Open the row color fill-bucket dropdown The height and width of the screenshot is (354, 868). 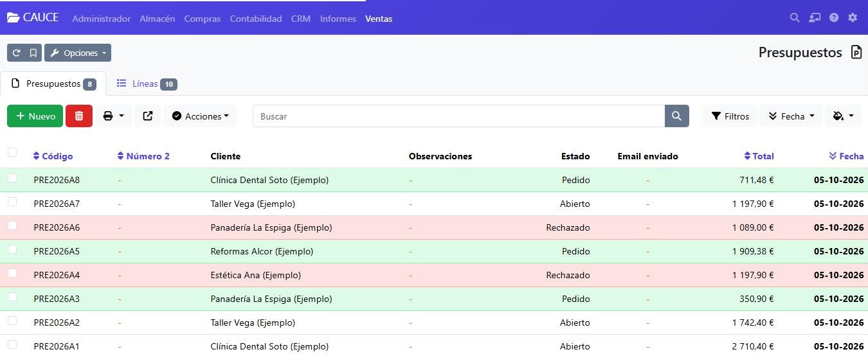pyautogui.click(x=843, y=116)
